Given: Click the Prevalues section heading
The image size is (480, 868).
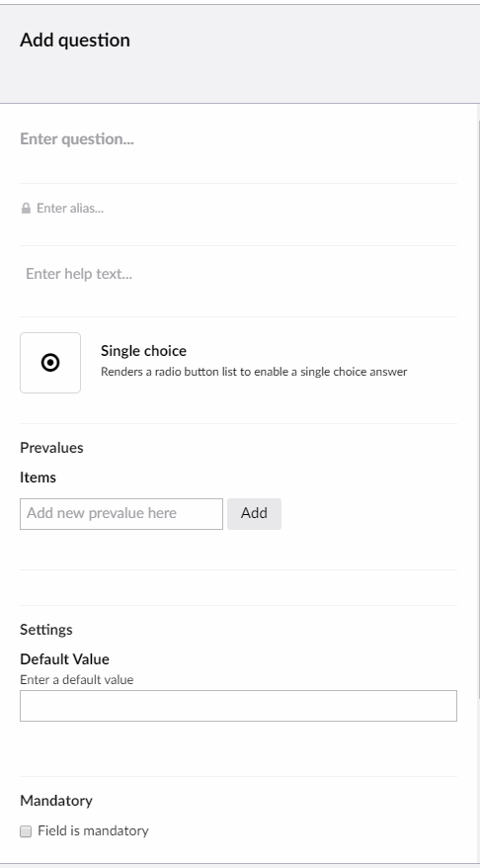Looking at the screenshot, I should click(x=51, y=447).
